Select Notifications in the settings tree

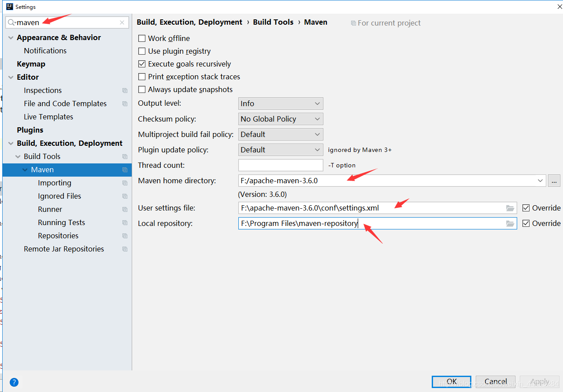pos(45,51)
